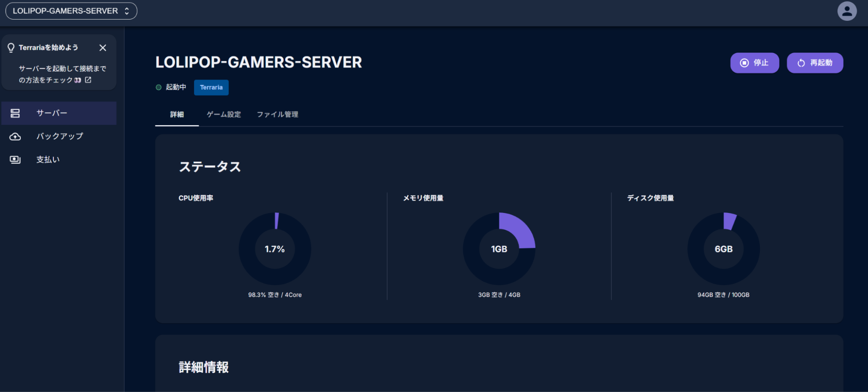Restart the server with 再起動 button

(x=815, y=63)
